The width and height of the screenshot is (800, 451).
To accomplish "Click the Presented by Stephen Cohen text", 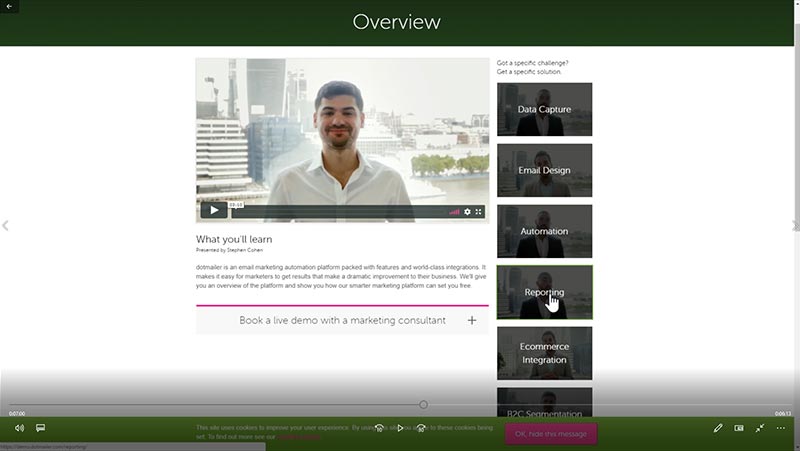I will point(229,250).
